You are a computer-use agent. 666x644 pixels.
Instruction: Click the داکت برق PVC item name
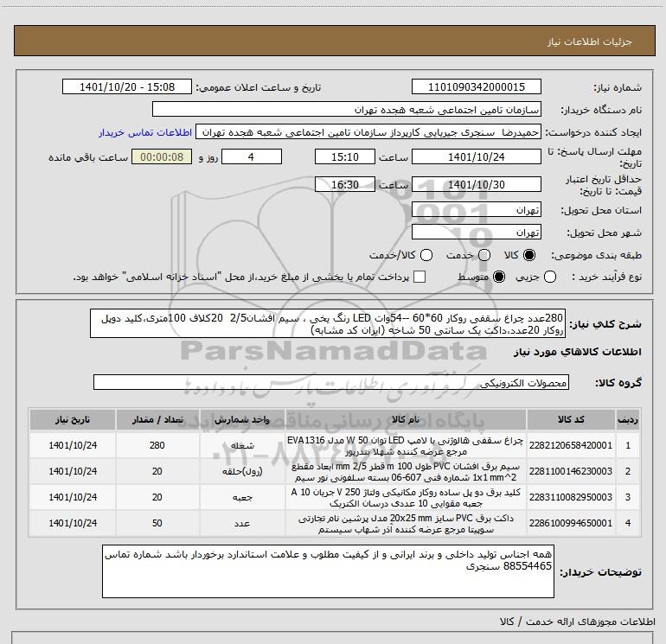(x=406, y=524)
